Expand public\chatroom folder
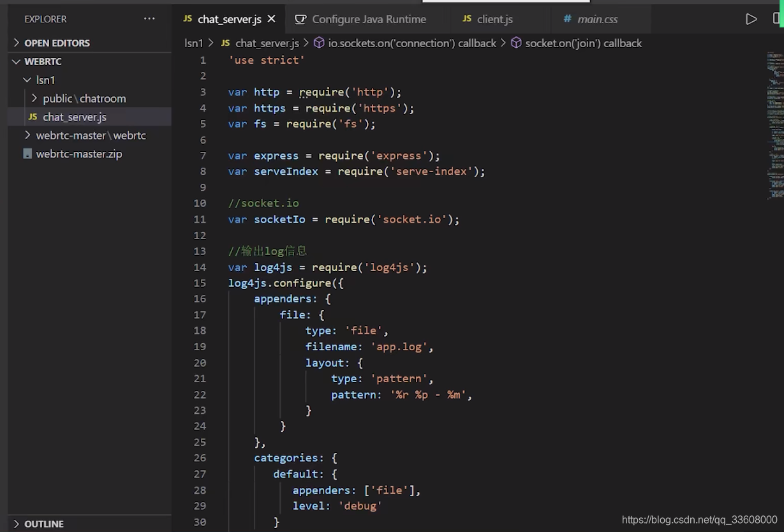The height and width of the screenshot is (532, 784). pos(89,98)
